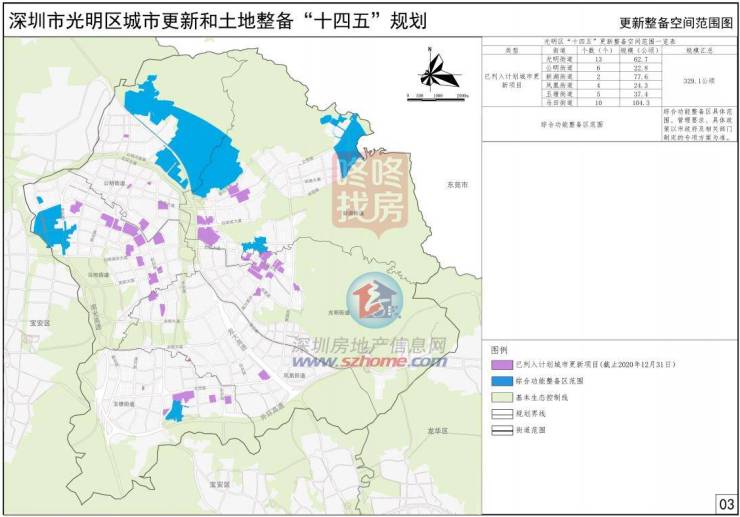Click the main title 深圳市光明区城市更新和土地整备
The height and width of the screenshot is (517, 740).
click(x=151, y=21)
